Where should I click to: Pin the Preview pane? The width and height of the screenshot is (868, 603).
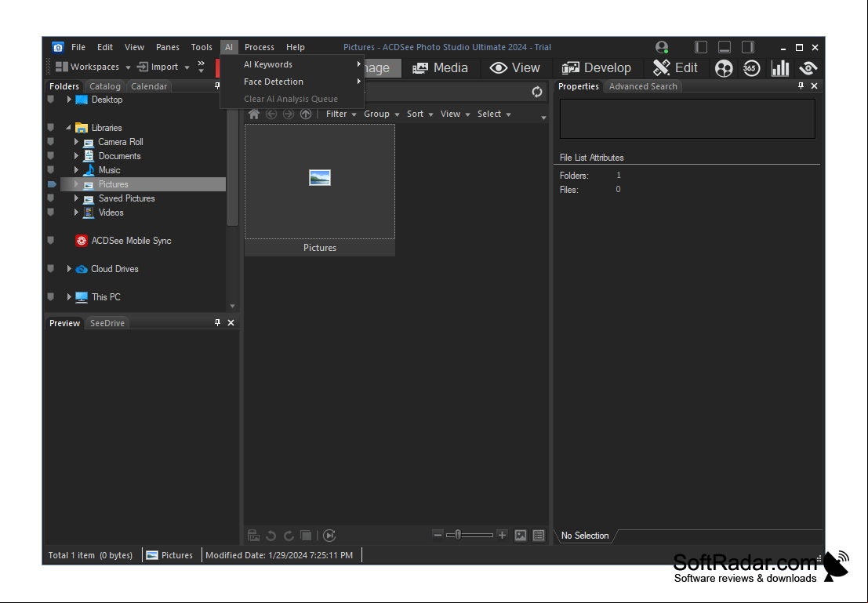[x=217, y=323]
